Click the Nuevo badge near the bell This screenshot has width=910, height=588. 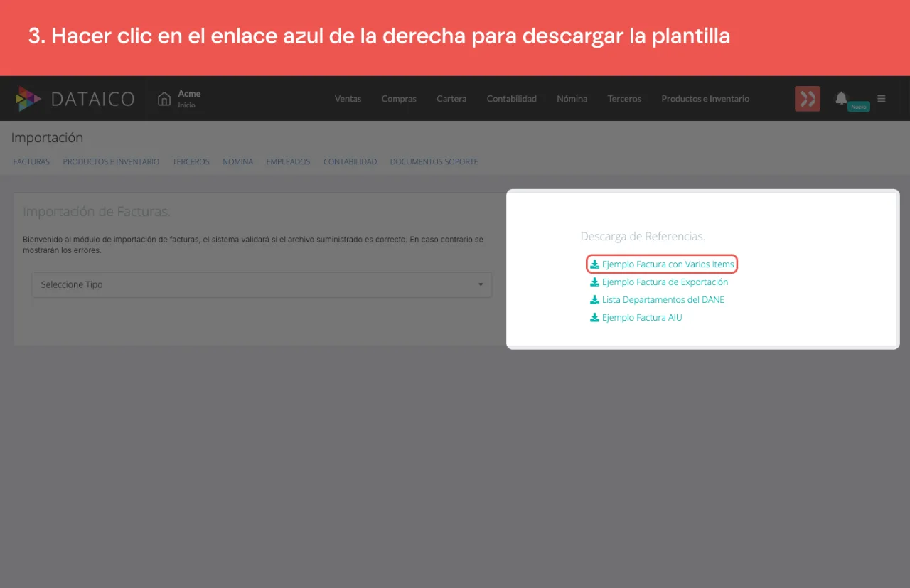coord(859,107)
